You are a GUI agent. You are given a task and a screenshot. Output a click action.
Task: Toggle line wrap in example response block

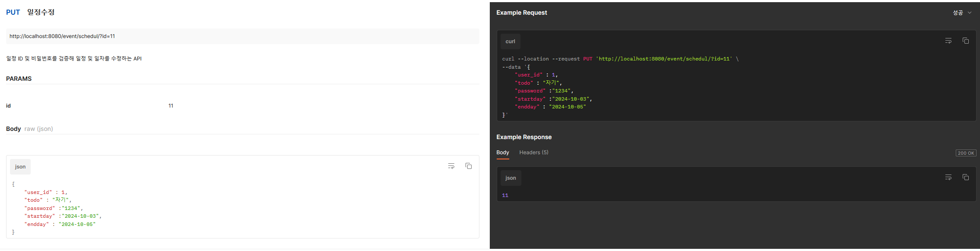(x=948, y=177)
